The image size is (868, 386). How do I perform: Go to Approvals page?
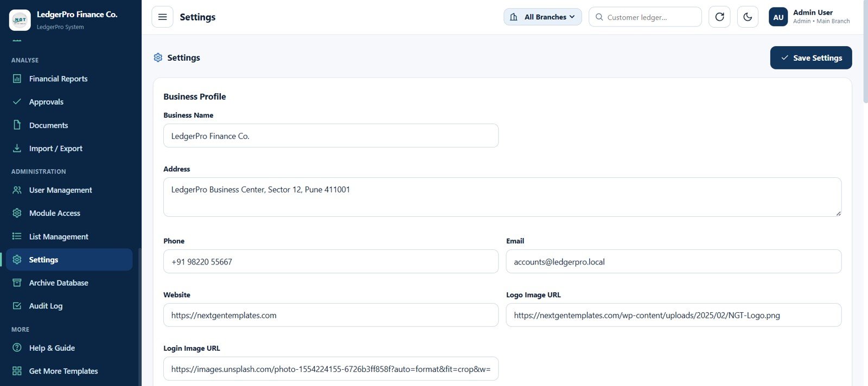pos(69,102)
